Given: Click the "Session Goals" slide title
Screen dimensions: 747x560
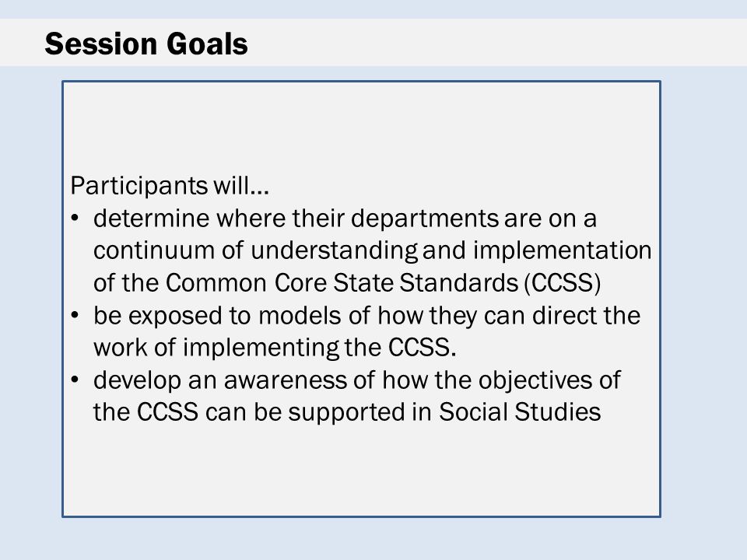Looking at the screenshot, I should (x=146, y=44).
